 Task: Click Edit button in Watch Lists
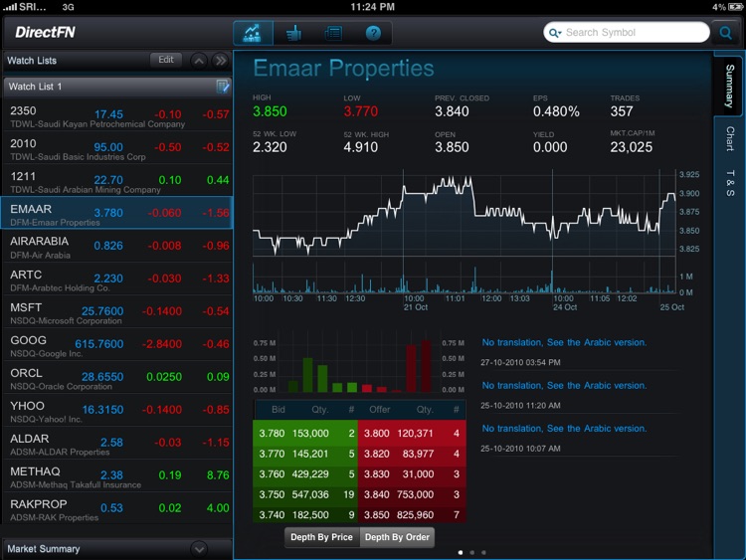166,60
